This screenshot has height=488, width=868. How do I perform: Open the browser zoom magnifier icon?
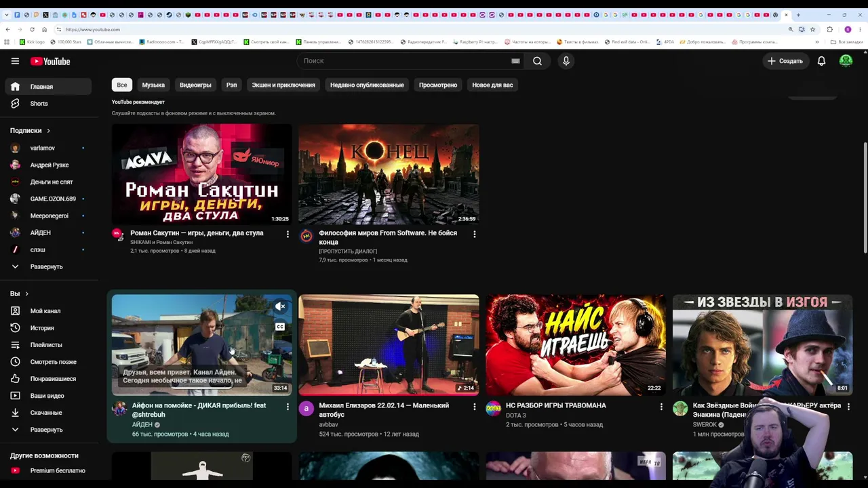791,29
